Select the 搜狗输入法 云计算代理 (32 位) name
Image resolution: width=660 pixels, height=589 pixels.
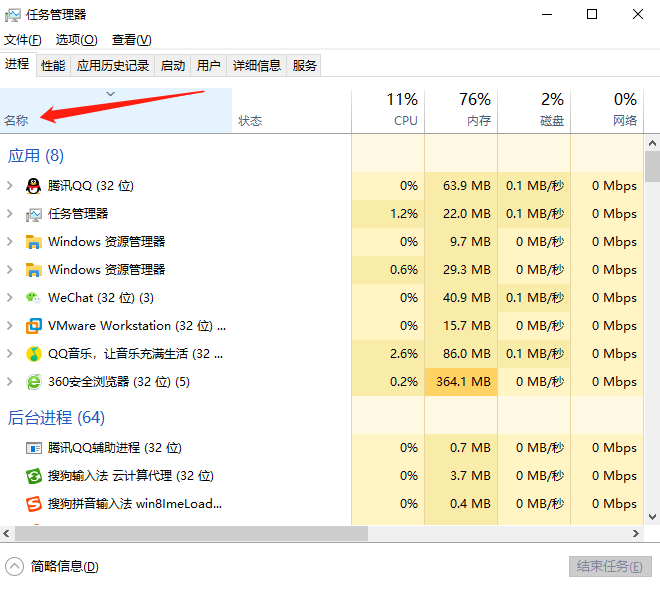(x=130, y=476)
